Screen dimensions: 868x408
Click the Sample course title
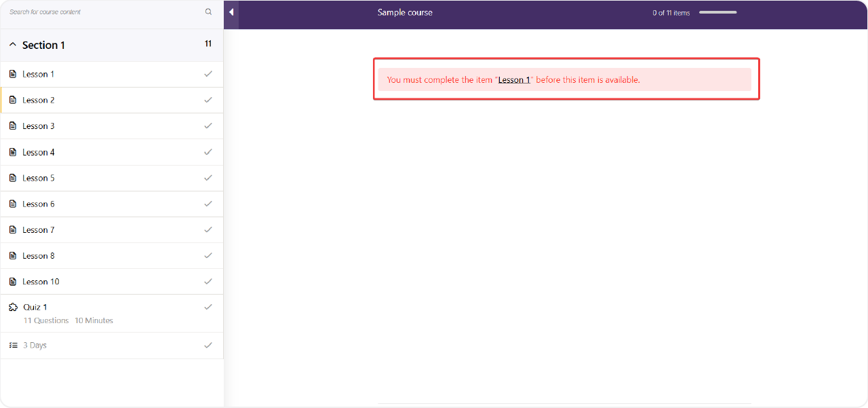[405, 12]
